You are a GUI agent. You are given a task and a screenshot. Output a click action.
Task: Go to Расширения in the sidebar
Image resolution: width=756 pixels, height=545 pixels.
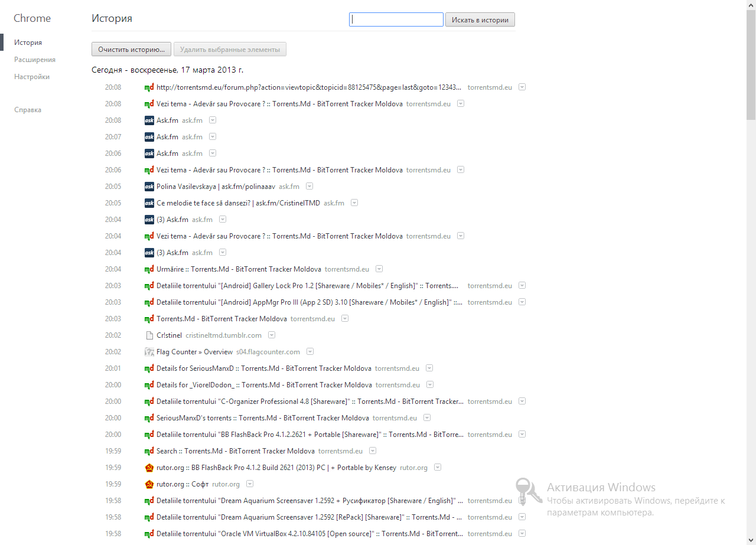point(35,60)
